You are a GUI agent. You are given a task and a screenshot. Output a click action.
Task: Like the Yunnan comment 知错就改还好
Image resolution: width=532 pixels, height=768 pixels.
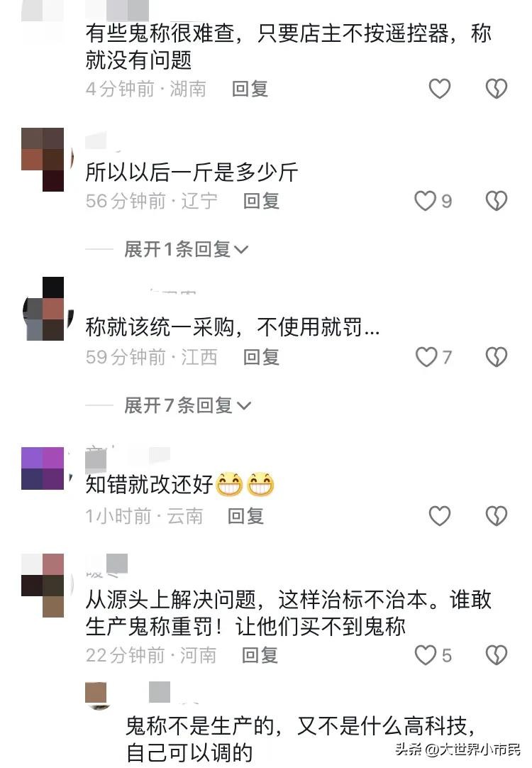coord(439,516)
